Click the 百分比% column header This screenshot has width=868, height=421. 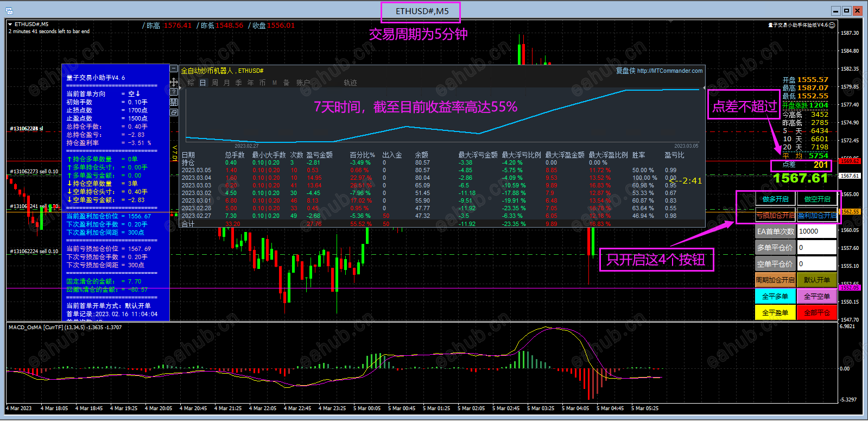[362, 155]
